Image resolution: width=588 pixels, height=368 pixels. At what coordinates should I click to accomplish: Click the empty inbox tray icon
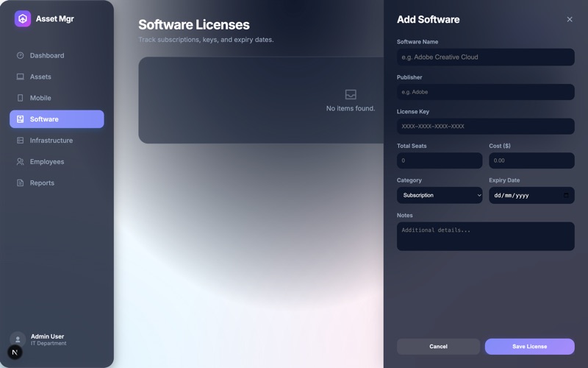click(x=351, y=94)
